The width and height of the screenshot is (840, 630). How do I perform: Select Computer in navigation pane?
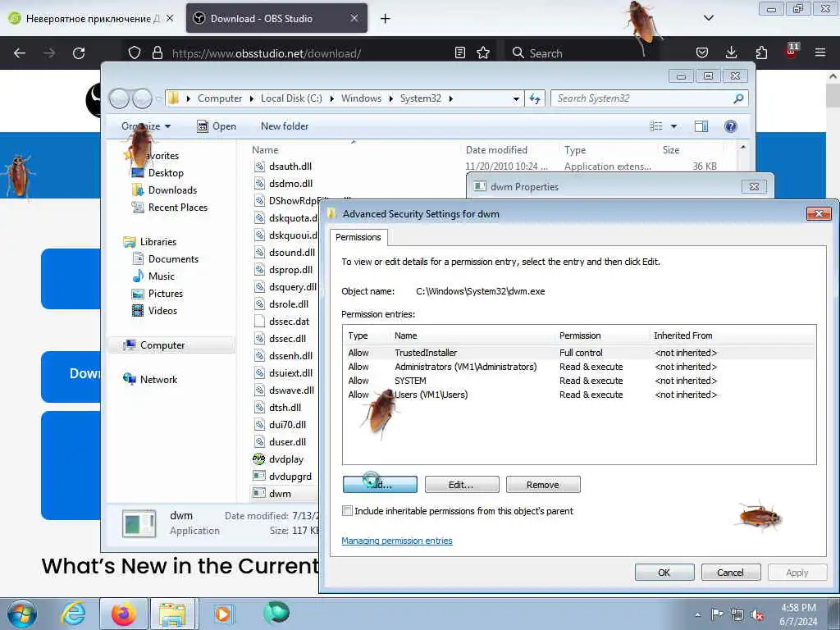pyautogui.click(x=162, y=345)
